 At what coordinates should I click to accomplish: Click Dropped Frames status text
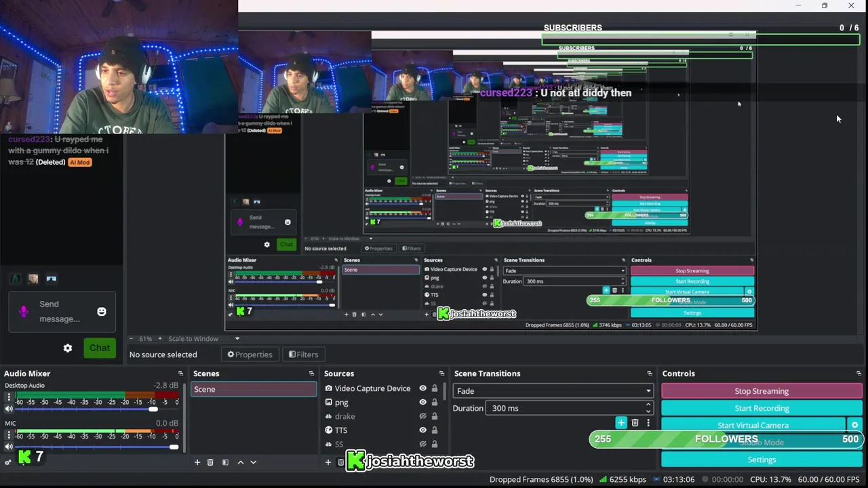541,479
